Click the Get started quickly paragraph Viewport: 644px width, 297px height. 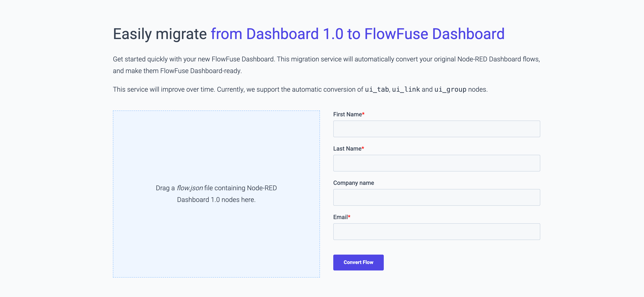click(x=325, y=65)
